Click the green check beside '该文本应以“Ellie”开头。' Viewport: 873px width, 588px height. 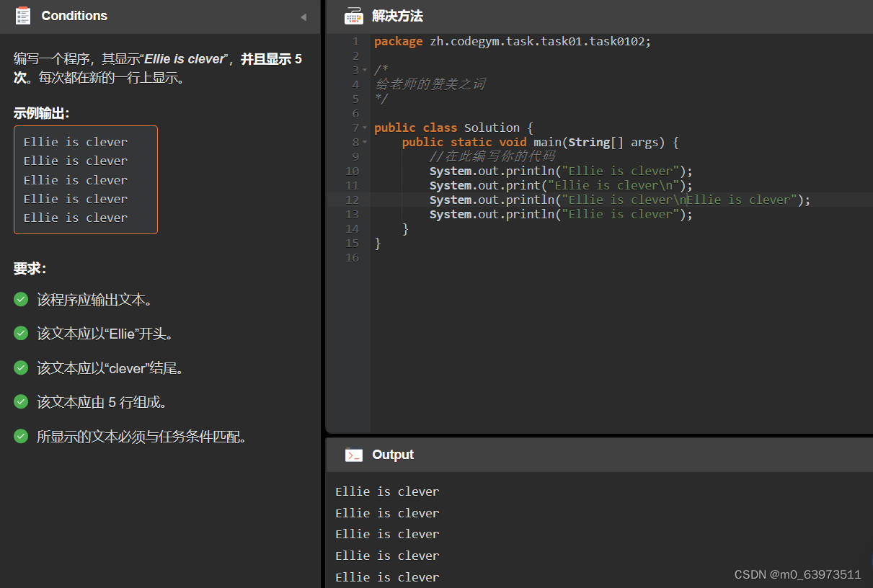(21, 333)
